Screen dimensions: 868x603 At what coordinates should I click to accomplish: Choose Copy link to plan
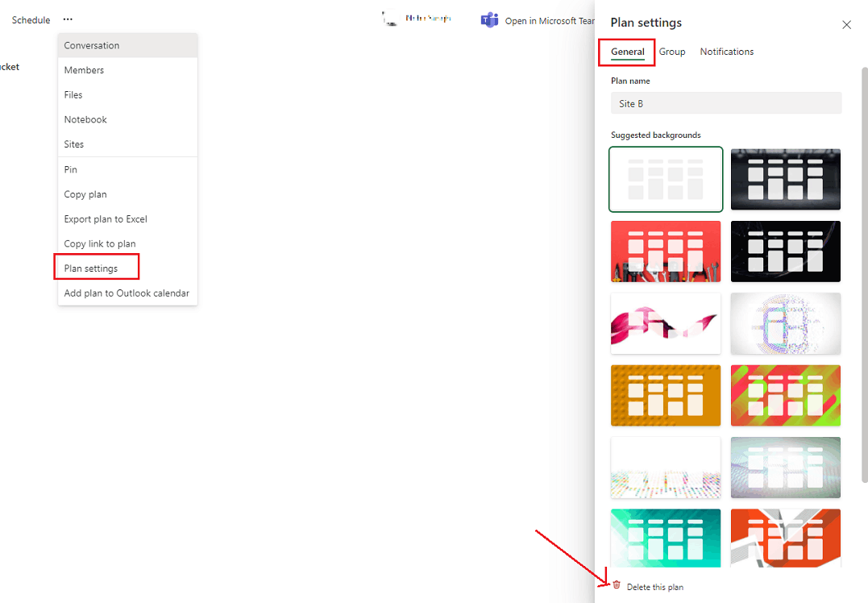[99, 243]
